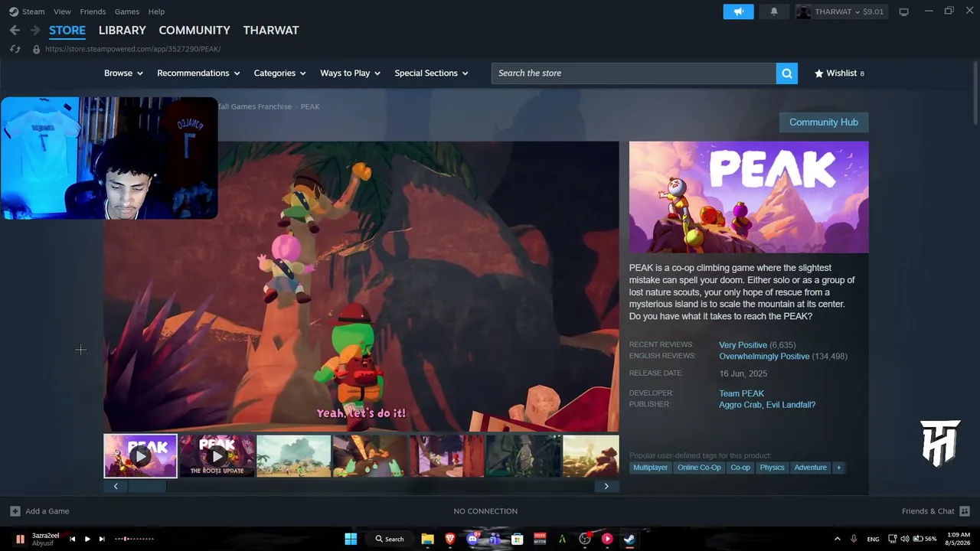This screenshot has width=980, height=551.
Task: Select the Physics tag
Action: coord(772,468)
